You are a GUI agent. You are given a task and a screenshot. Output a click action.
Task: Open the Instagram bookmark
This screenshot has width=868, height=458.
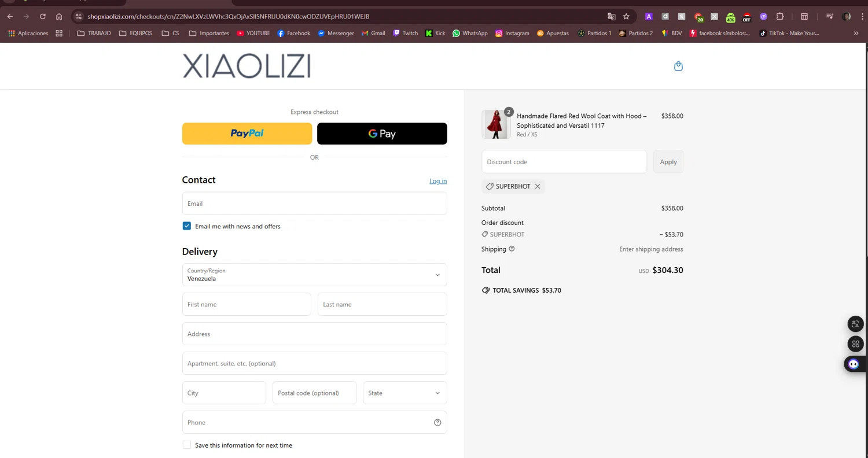point(512,34)
